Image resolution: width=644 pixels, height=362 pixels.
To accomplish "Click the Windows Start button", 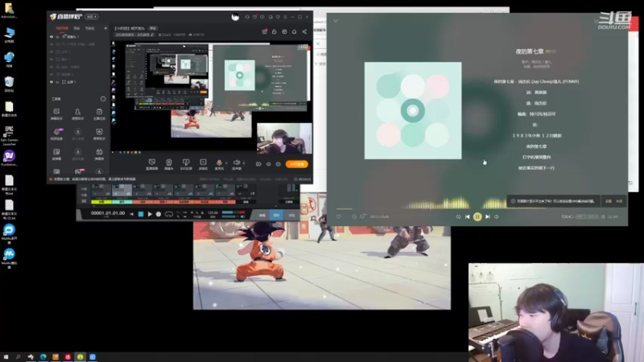I will pyautogui.click(x=6, y=357).
